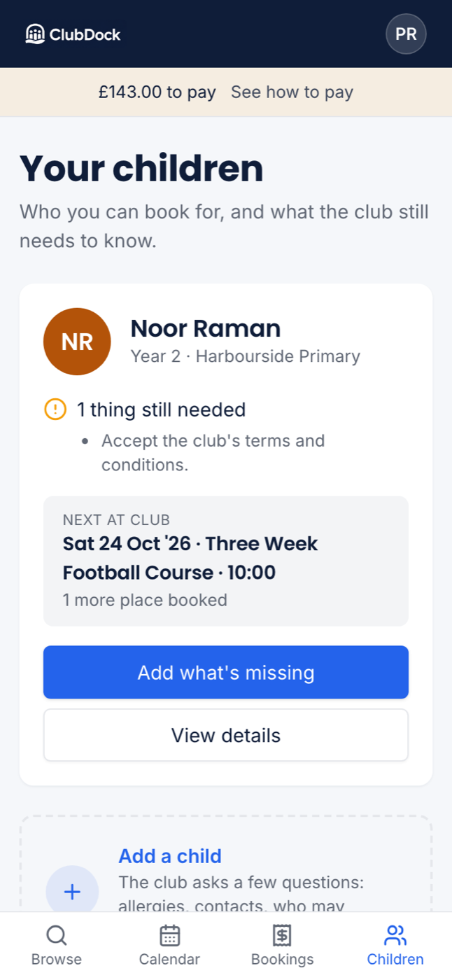Select the Calendar tab label

pyautogui.click(x=169, y=959)
